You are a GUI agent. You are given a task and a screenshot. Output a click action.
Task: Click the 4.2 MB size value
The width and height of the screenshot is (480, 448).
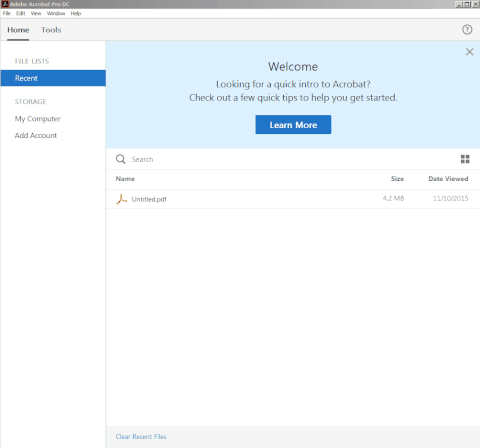(x=393, y=198)
